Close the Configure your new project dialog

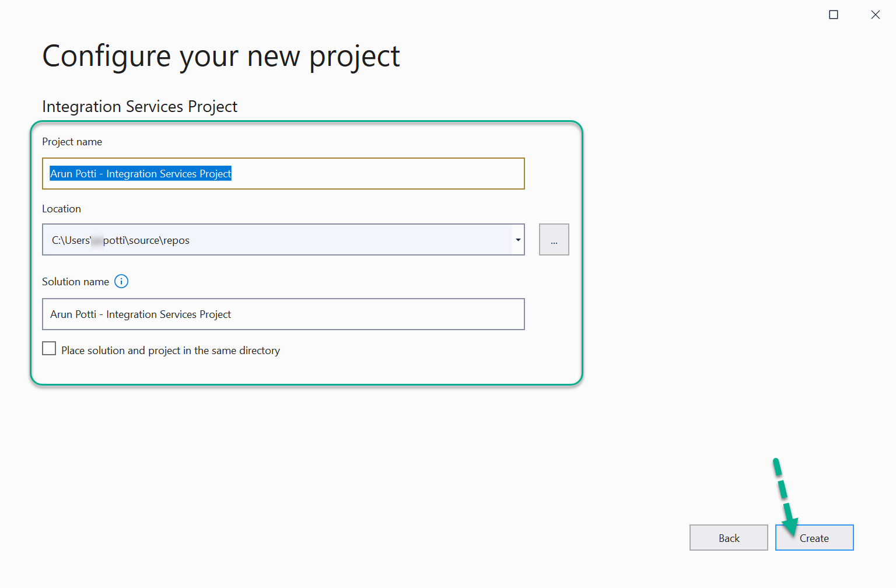point(876,15)
